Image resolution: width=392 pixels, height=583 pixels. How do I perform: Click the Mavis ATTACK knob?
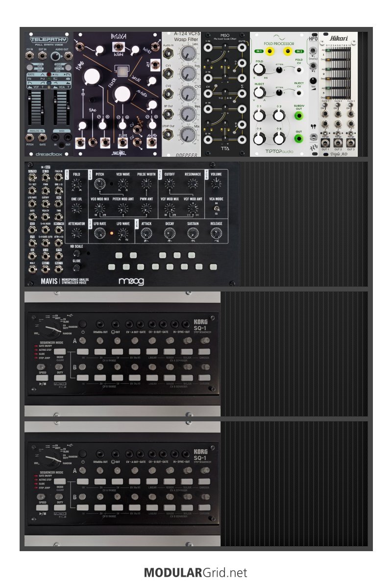146,233
